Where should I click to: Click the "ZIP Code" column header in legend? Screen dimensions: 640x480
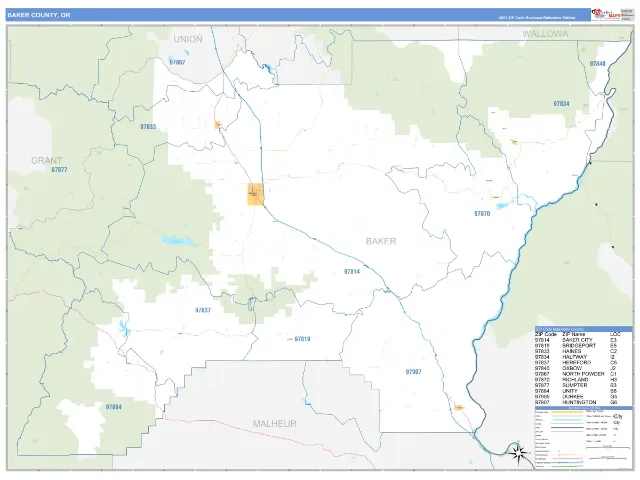(546, 334)
